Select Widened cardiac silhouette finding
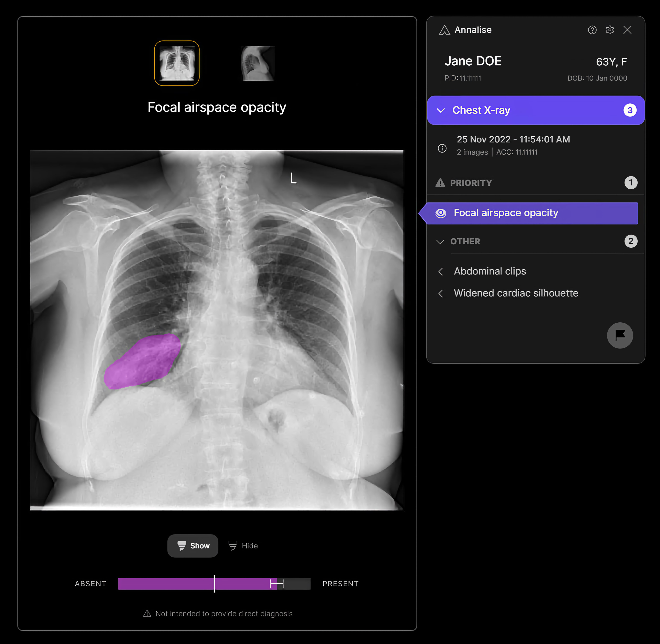 click(x=516, y=293)
